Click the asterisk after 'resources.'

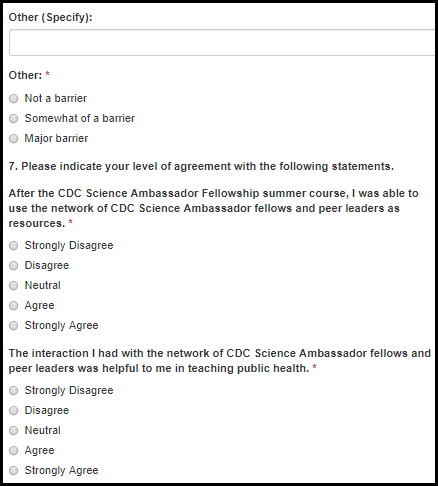click(x=70, y=222)
